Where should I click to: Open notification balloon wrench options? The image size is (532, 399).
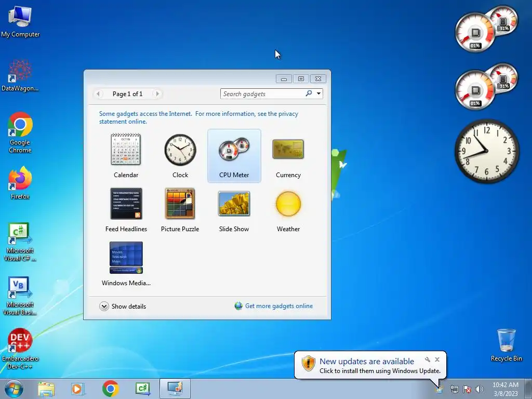pyautogui.click(x=428, y=360)
